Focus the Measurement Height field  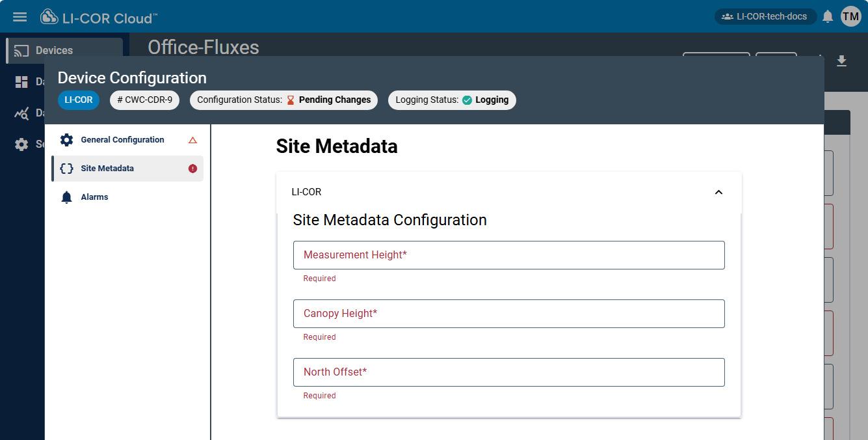[x=509, y=255]
